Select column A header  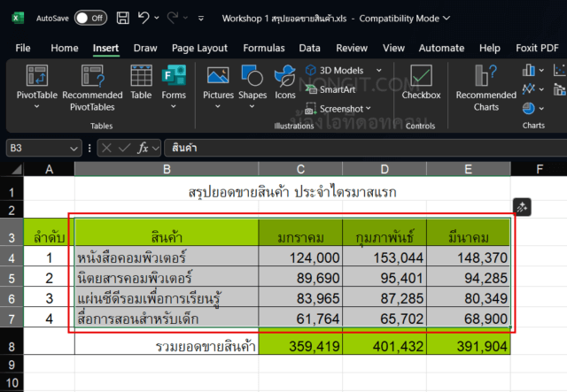coord(49,169)
